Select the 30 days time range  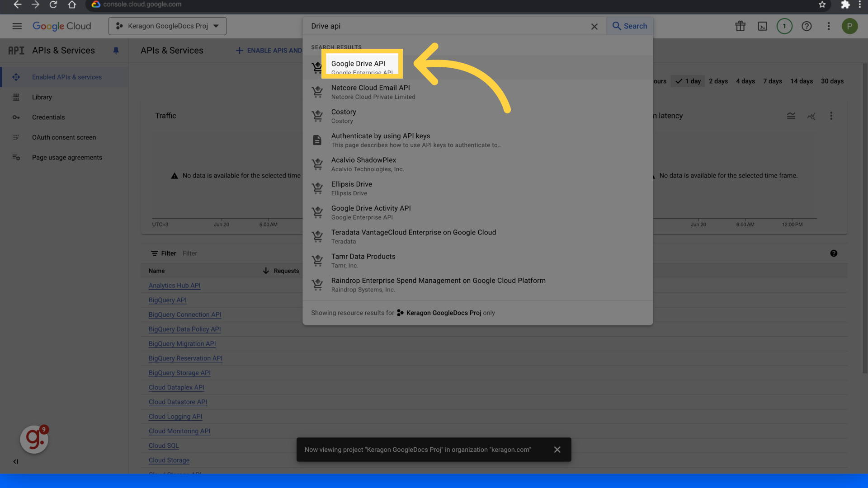[832, 81]
